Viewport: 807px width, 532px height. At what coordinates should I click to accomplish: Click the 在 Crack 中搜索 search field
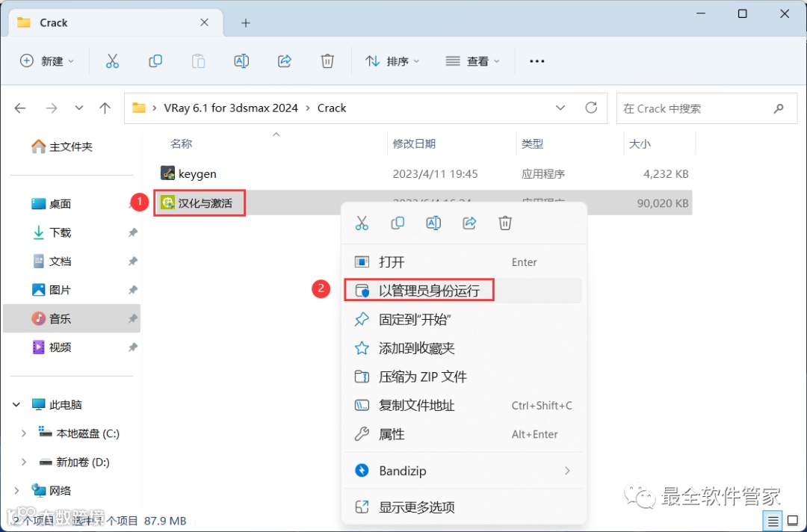coord(707,108)
